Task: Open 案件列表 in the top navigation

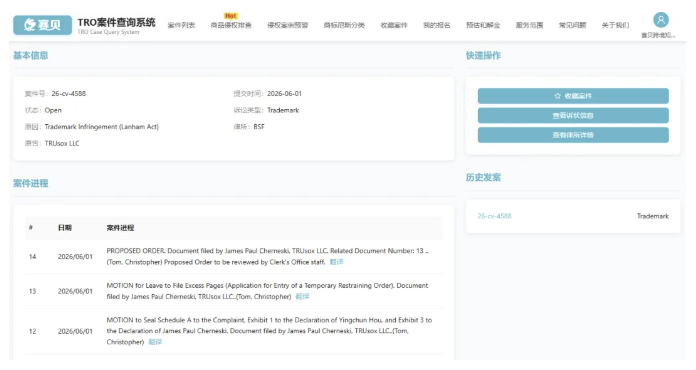Action: (181, 25)
